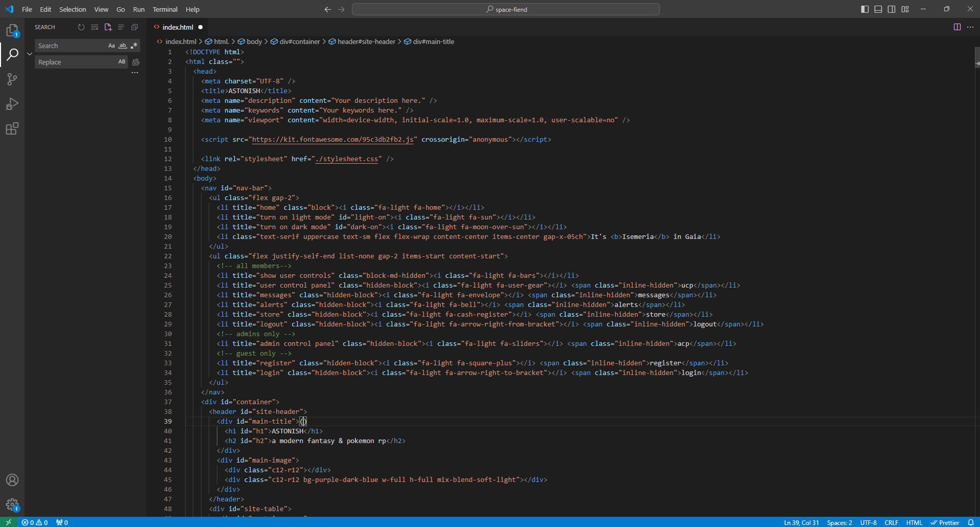This screenshot has width=980, height=527.
Task: Change HTML language mode
Action: click(x=914, y=522)
